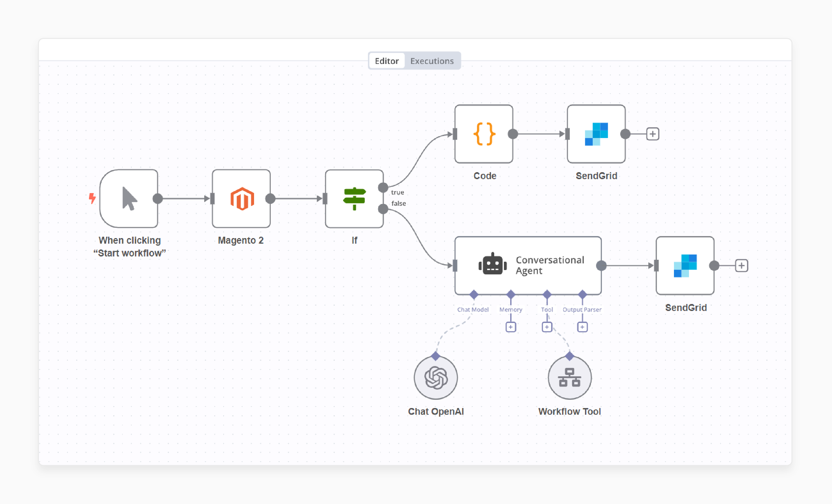Viewport: 832px width, 504px height.
Task: Click the 'Workflow Tool' label
Action: (570, 411)
